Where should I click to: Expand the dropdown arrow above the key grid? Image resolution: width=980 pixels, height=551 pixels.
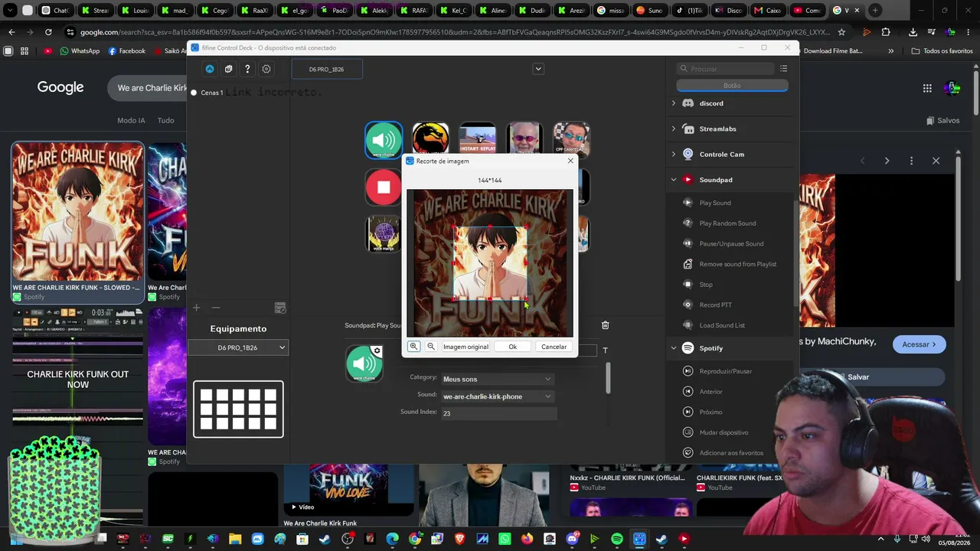coord(538,69)
